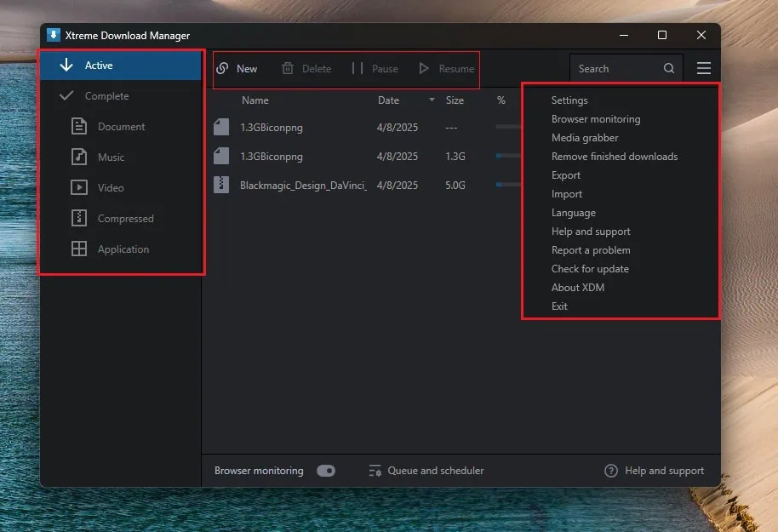Click the Queue and scheduler icon
The width and height of the screenshot is (778, 532).
375,471
